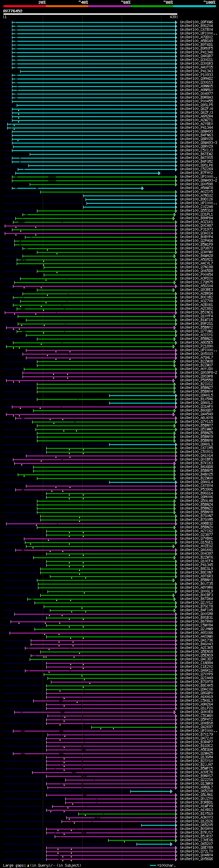Select label UniRef100_A6MZR4
Screen dimensions: 219x868
[x=196, y=116]
